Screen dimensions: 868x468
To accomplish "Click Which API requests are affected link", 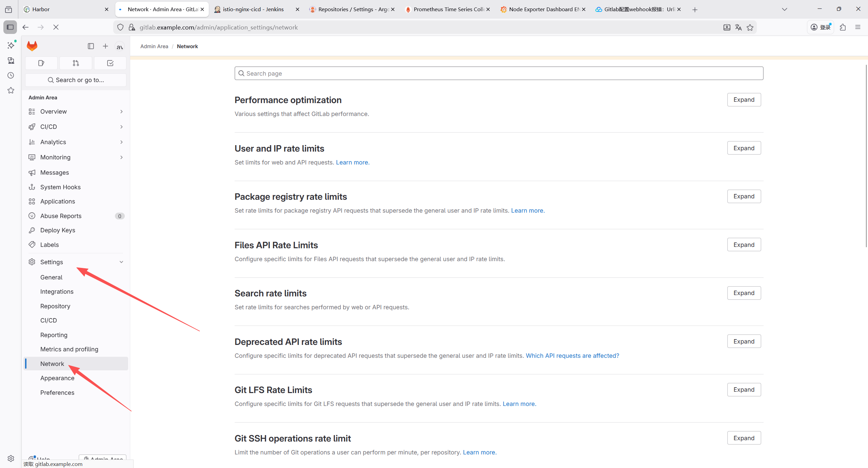I will 572,356.
